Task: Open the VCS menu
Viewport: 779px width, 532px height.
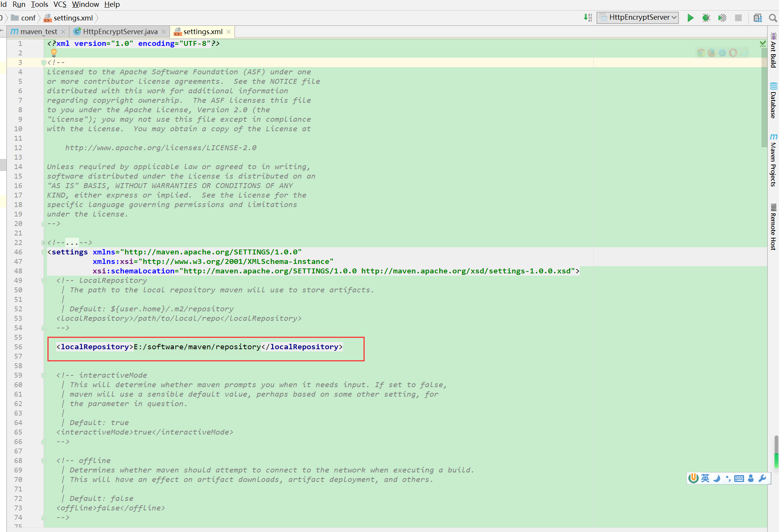Action: tap(60, 5)
